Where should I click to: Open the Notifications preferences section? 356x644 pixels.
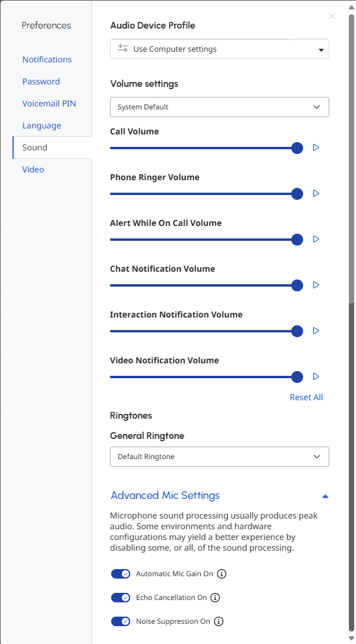47,59
